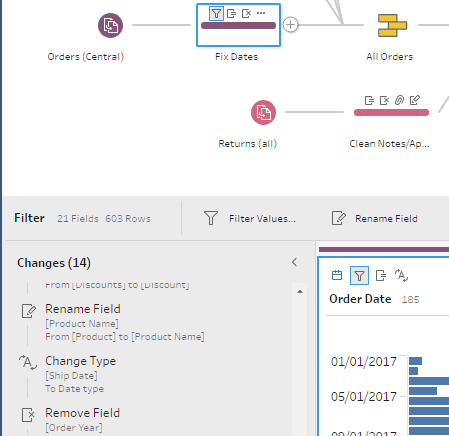Select the All Orders union step icon
Viewport: 449px width, 436px height.
click(x=392, y=25)
